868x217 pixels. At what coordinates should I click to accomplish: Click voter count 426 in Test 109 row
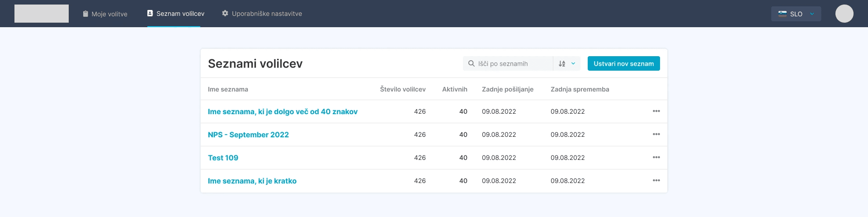pyautogui.click(x=420, y=158)
